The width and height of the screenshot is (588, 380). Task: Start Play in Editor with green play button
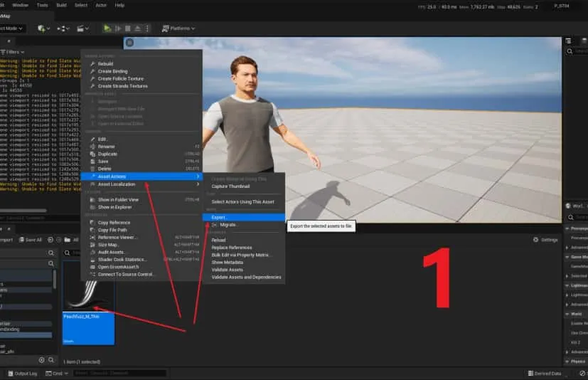[x=107, y=28]
